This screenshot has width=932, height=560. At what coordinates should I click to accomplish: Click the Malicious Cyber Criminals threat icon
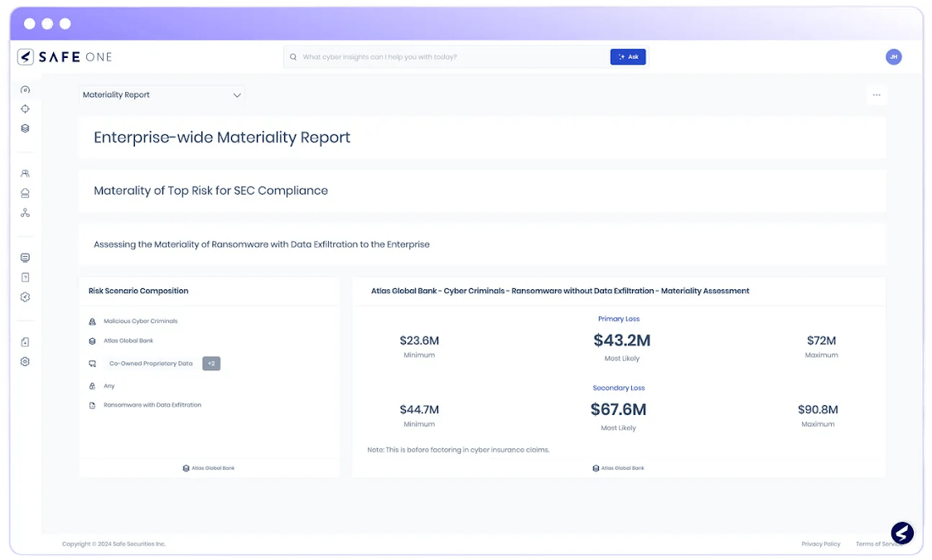(92, 321)
